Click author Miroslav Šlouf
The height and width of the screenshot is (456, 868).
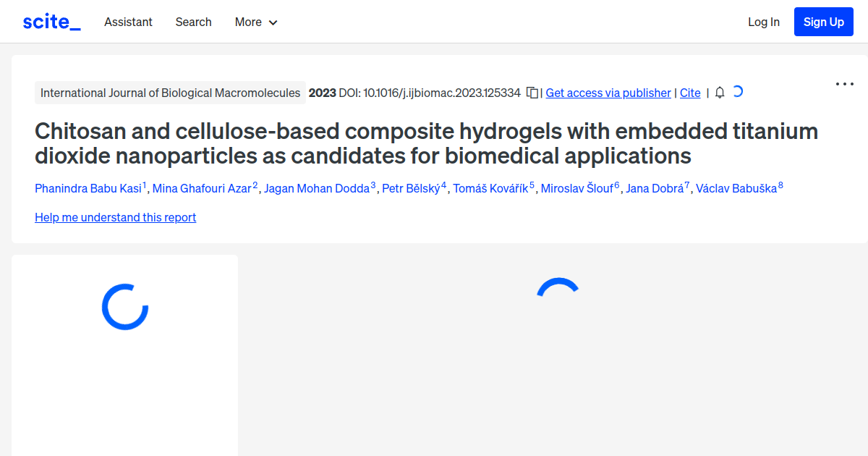[577, 189]
